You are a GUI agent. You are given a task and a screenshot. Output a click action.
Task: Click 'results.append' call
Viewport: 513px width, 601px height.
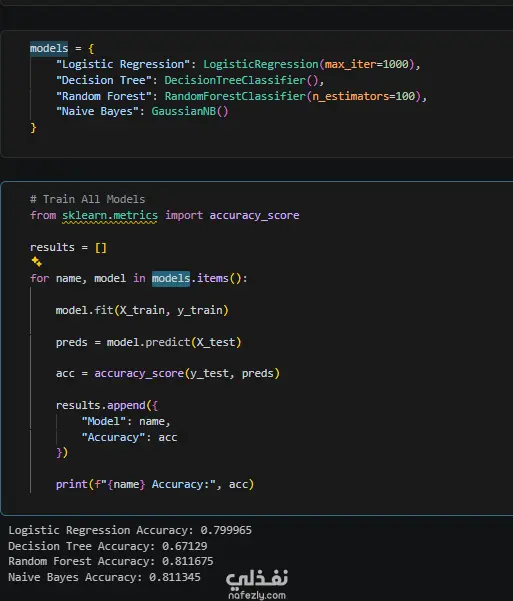(x=100, y=405)
